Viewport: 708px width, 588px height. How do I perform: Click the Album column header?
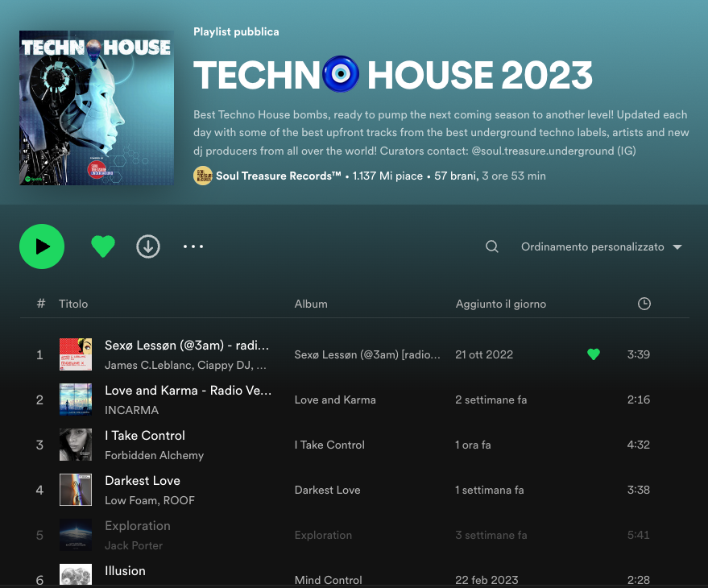[x=311, y=304]
